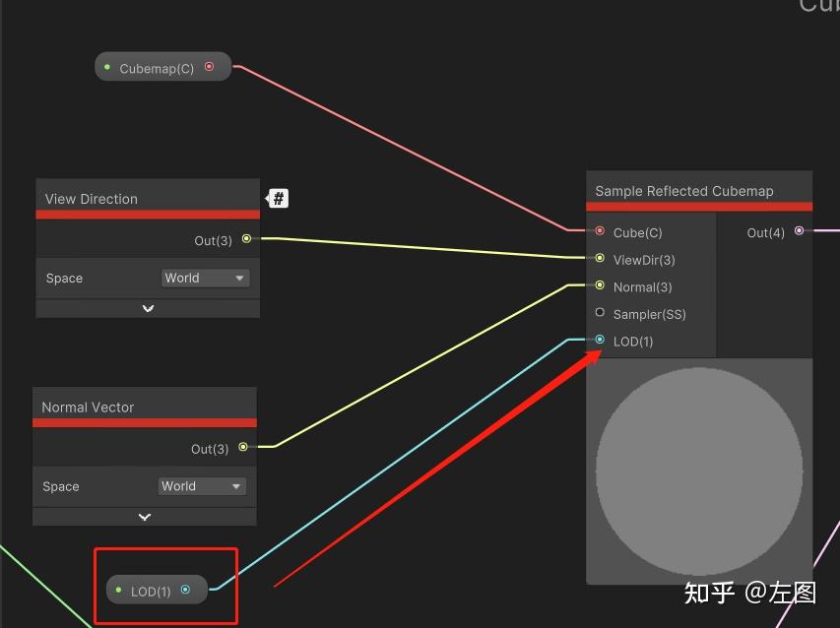This screenshot has height=628, width=840.
Task: Click the Sampler(SS) port circle
Action: (600, 314)
